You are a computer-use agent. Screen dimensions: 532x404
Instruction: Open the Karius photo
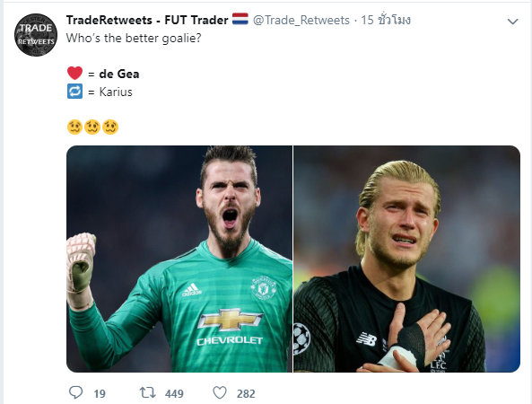406,259
